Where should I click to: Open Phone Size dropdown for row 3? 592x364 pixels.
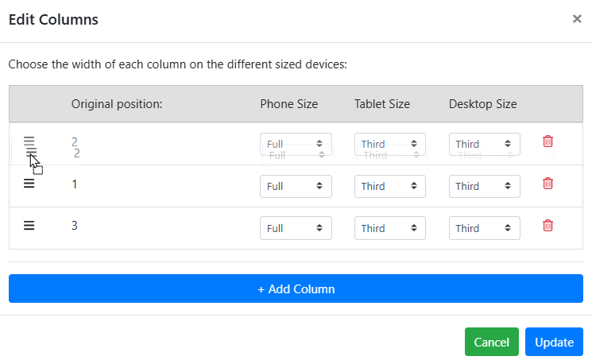296,228
